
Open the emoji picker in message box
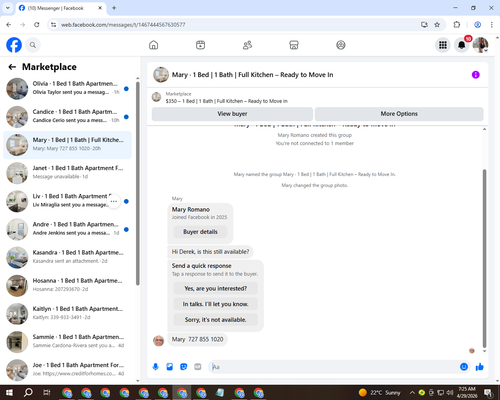[x=464, y=367]
